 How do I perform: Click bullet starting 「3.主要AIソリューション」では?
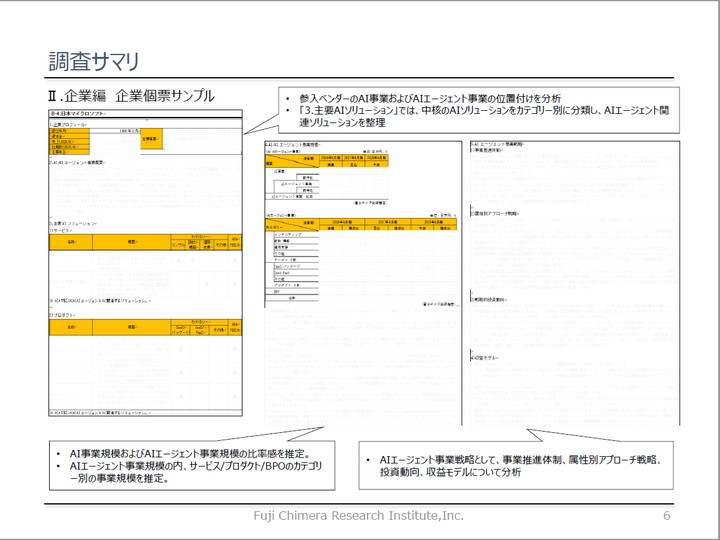tap(484, 116)
